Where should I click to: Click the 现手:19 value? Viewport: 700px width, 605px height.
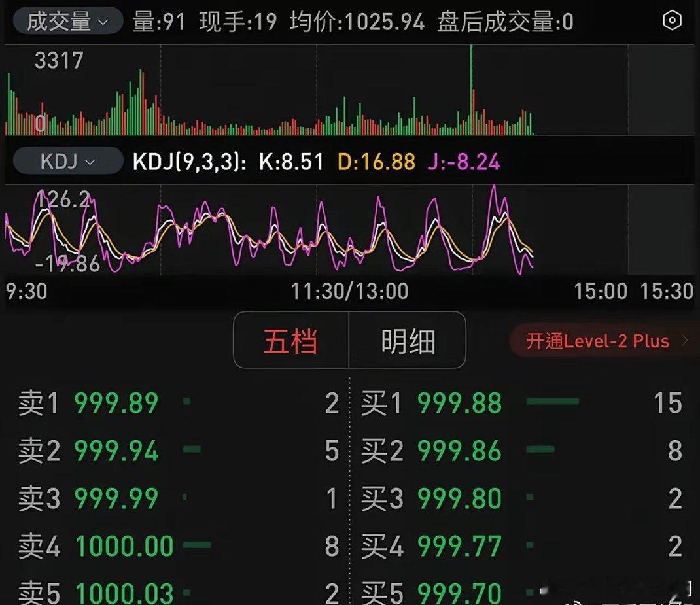click(x=238, y=22)
